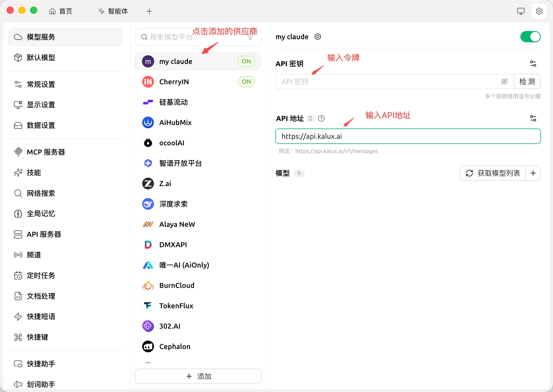Open the 频道 channels section
Image resolution: width=553 pixels, height=392 pixels.
(x=65, y=255)
